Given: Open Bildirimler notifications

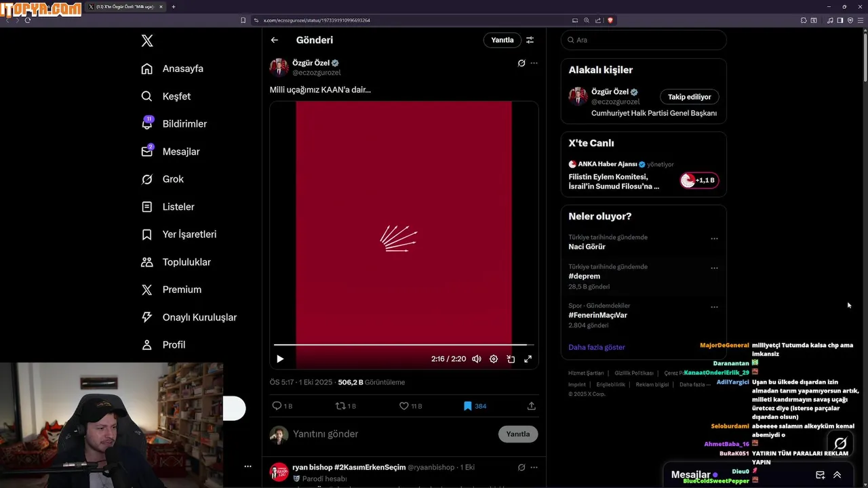Looking at the screenshot, I should 174,124.
